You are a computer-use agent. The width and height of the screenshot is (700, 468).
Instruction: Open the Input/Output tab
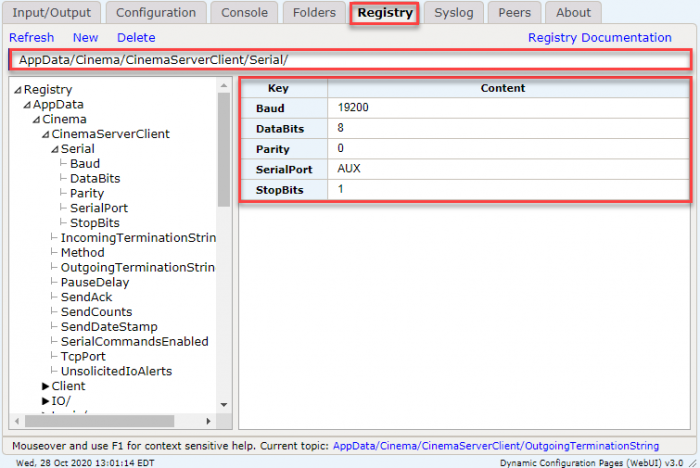[x=51, y=13]
